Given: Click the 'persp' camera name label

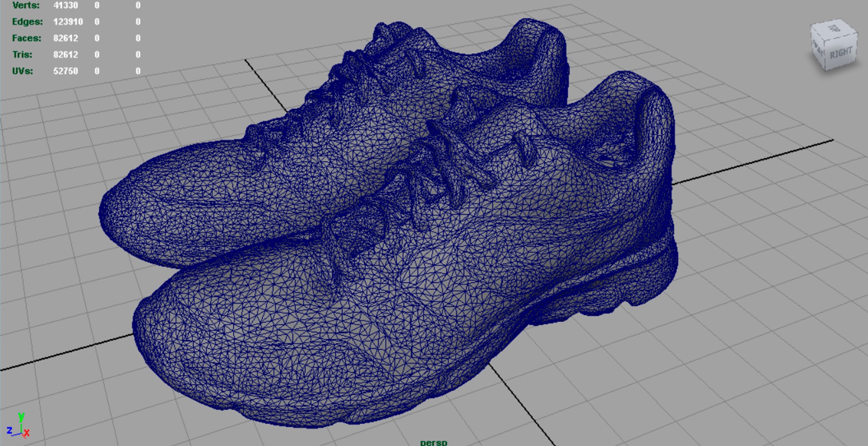Looking at the screenshot, I should (434, 442).
